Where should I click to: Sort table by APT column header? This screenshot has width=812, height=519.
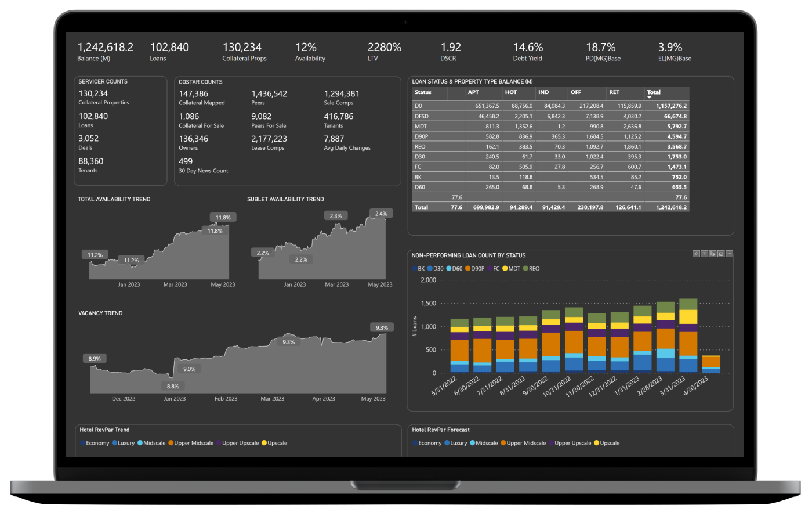pyautogui.click(x=473, y=92)
